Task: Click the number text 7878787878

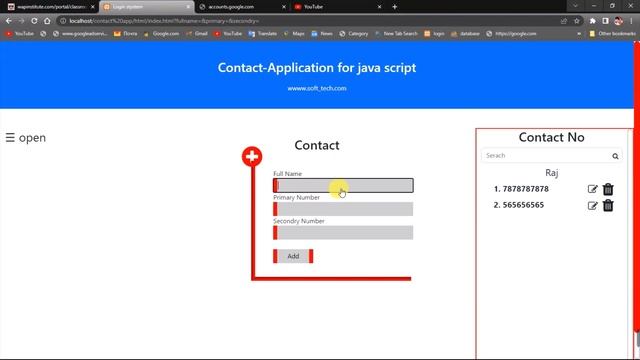Action: 526,189
